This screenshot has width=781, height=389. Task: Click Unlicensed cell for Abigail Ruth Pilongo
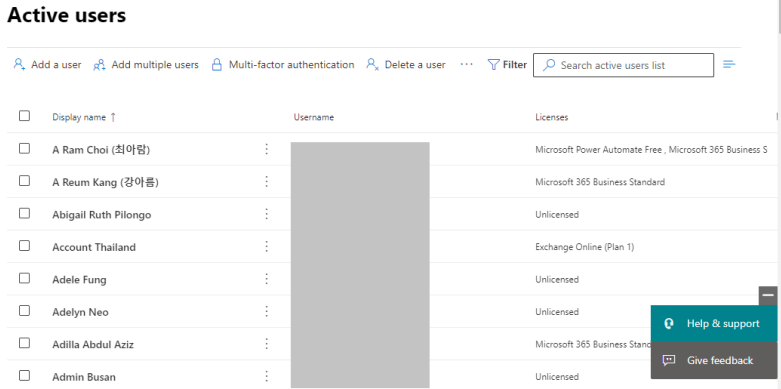coord(557,214)
